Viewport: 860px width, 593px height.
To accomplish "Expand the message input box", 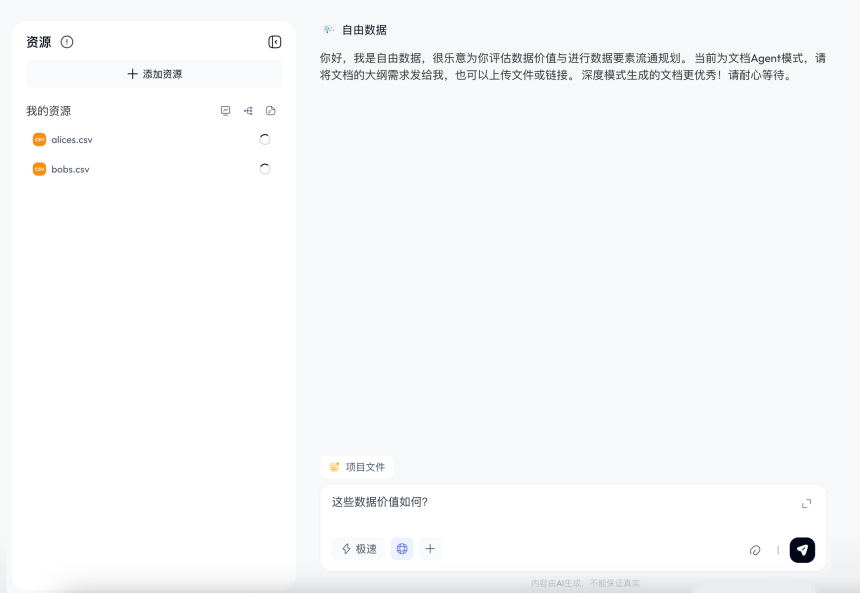I will 806,503.
